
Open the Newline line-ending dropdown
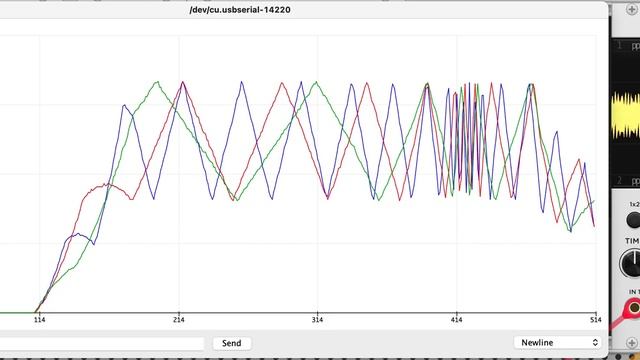(557, 342)
